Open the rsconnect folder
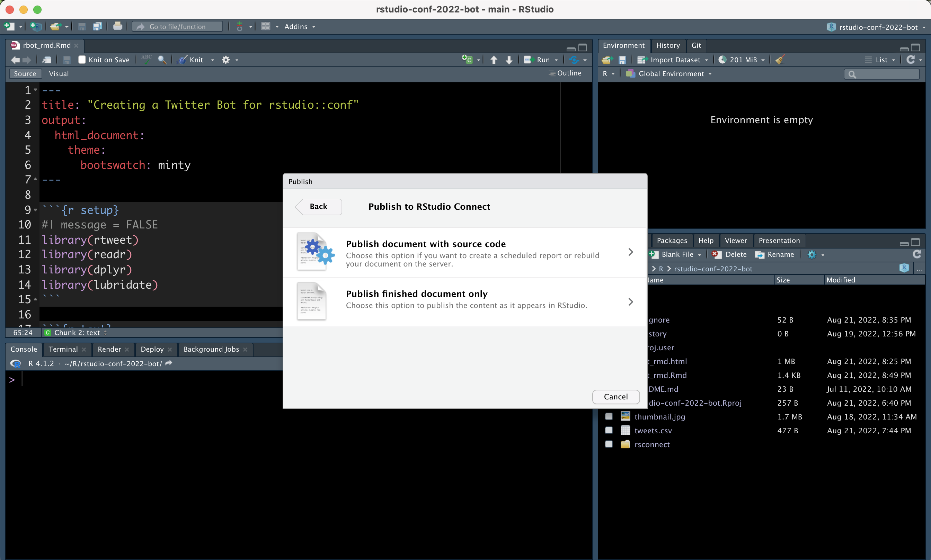931x560 pixels. [652, 444]
